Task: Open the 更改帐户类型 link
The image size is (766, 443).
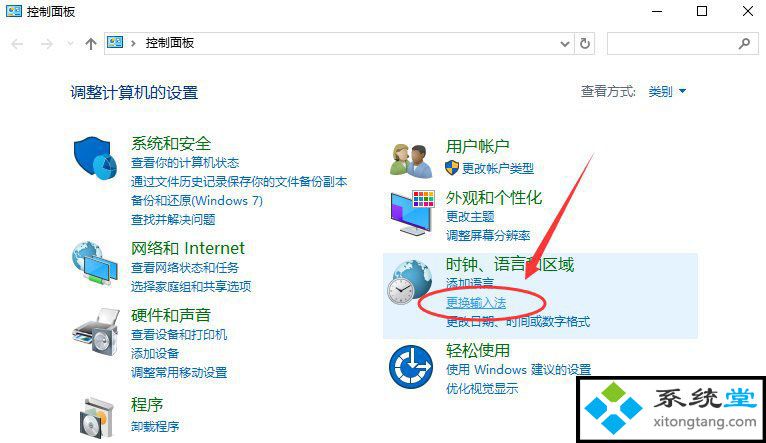Action: (498, 169)
